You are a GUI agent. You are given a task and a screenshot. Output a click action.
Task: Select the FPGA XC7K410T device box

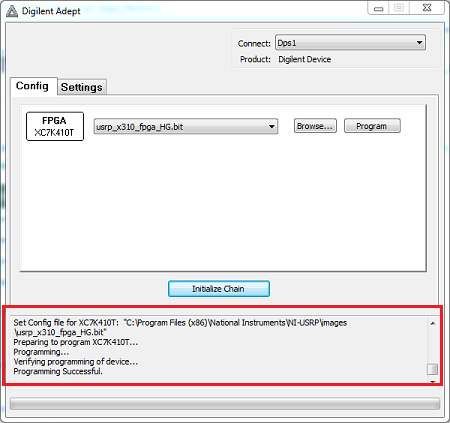(55, 126)
